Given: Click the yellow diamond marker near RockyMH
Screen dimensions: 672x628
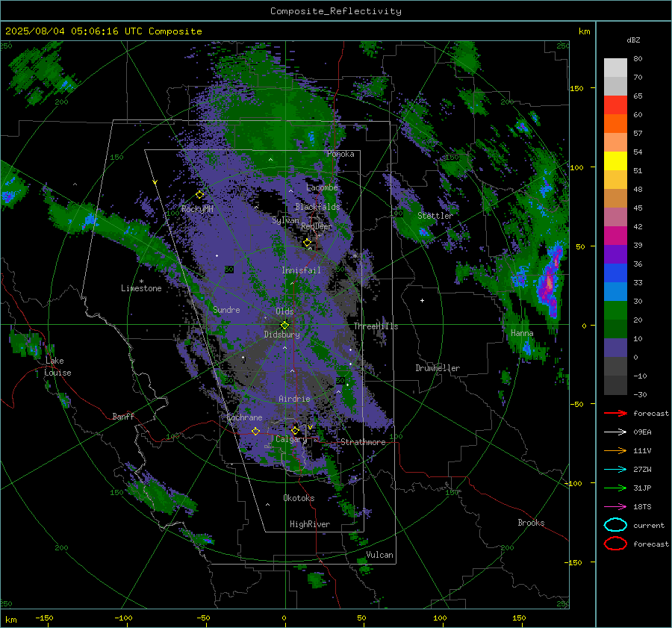Looking at the screenshot, I should coord(199,195).
